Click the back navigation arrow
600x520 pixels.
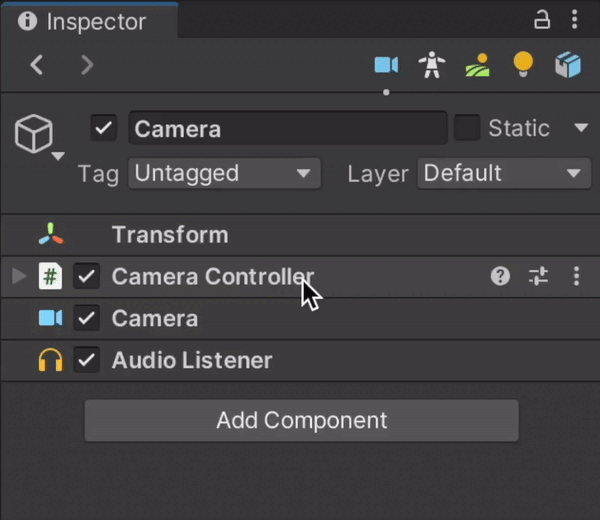click(x=37, y=66)
